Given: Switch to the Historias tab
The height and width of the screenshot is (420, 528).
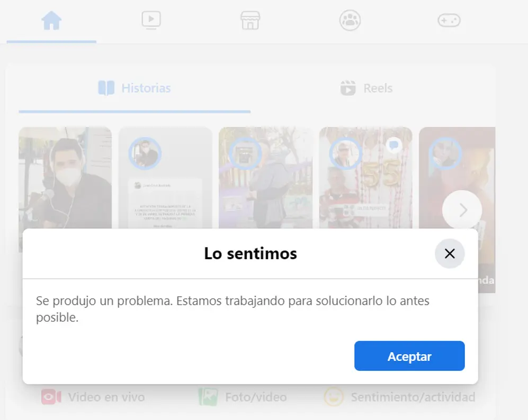Looking at the screenshot, I should pos(135,88).
